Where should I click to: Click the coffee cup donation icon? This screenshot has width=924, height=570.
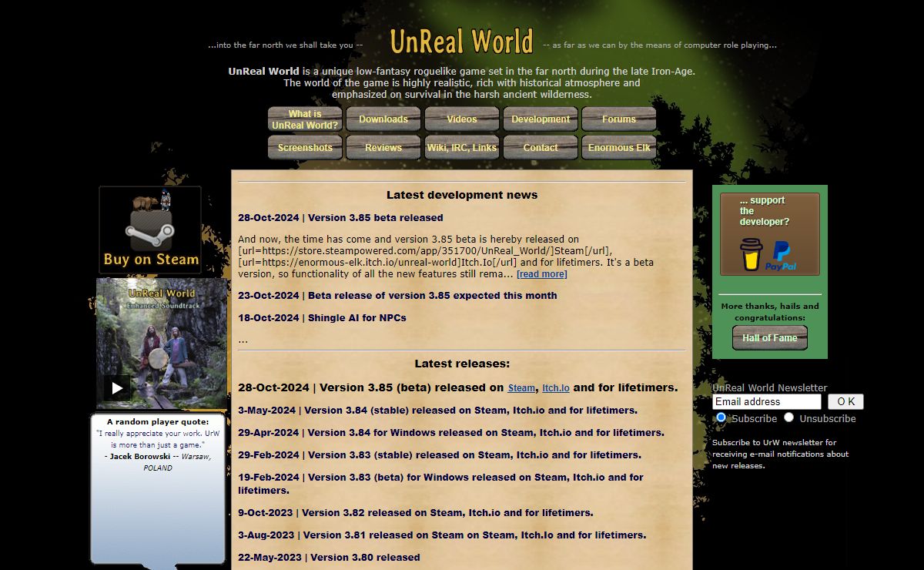[751, 254]
